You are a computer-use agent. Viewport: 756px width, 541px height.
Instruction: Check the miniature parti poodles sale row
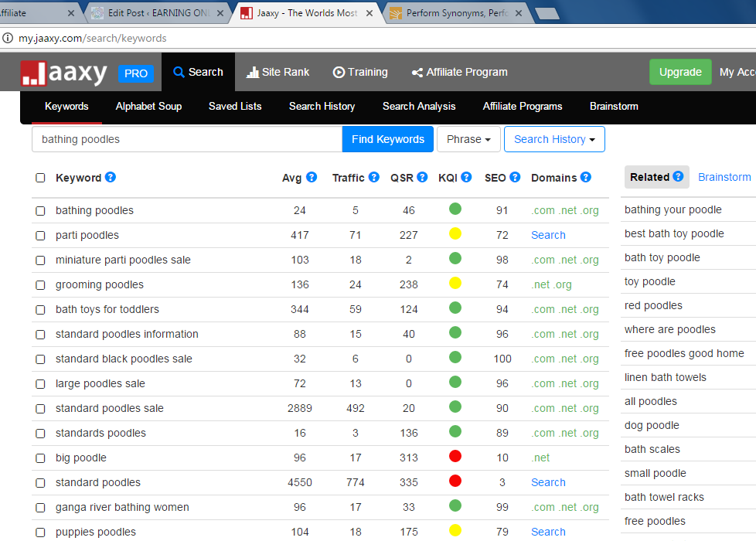pos(40,260)
